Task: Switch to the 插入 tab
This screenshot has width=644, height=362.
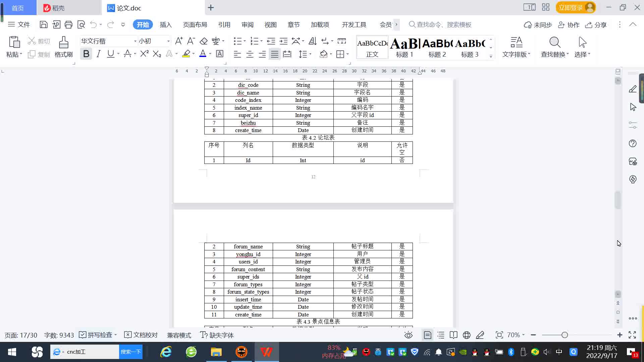Action: coord(166,25)
